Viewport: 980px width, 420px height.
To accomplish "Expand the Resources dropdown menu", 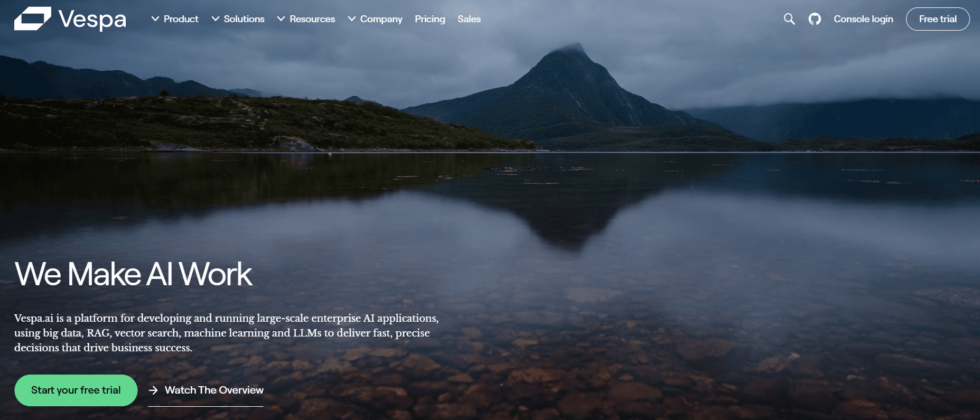I will coord(306,19).
